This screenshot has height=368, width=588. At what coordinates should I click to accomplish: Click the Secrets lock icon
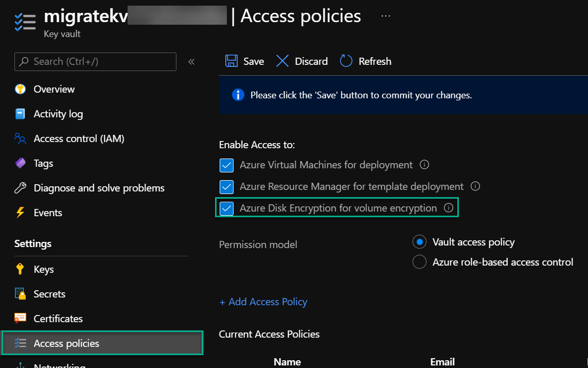[20, 294]
